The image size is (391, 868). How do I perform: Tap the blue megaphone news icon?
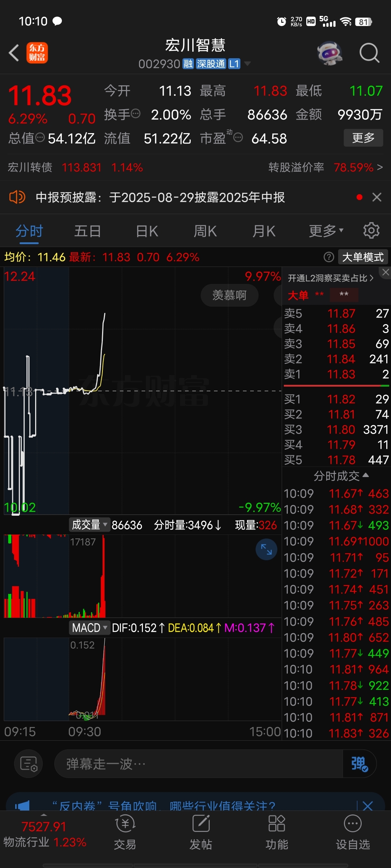click(22, 806)
